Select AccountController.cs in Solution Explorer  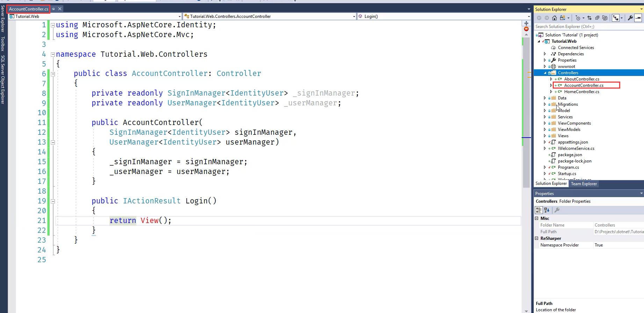584,85
